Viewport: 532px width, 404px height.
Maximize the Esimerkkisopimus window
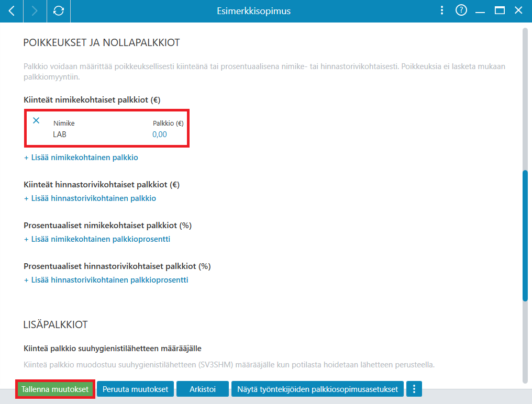500,10
